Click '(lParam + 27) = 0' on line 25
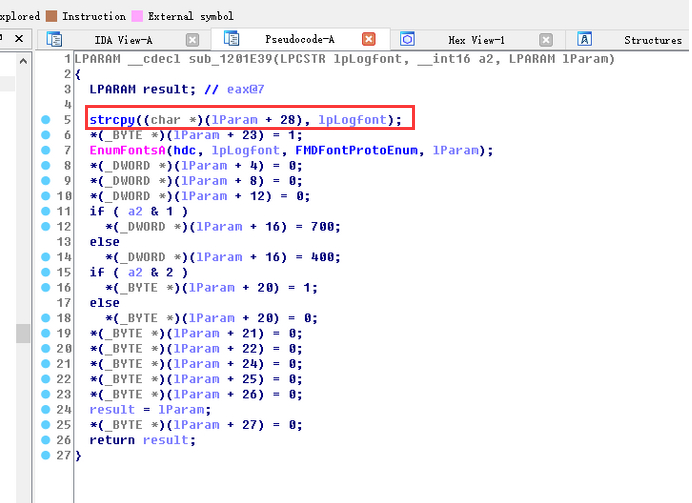Image resolution: width=692 pixels, height=503 pixels. point(233,425)
